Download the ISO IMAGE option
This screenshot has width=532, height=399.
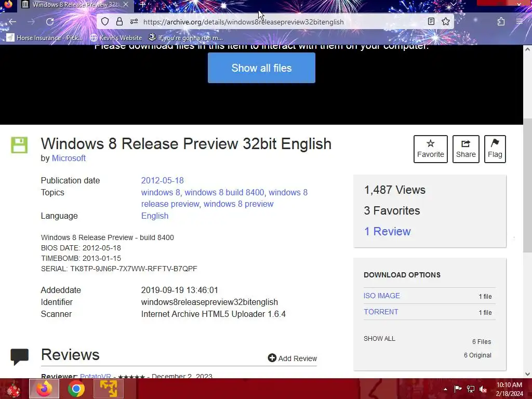pyautogui.click(x=382, y=296)
